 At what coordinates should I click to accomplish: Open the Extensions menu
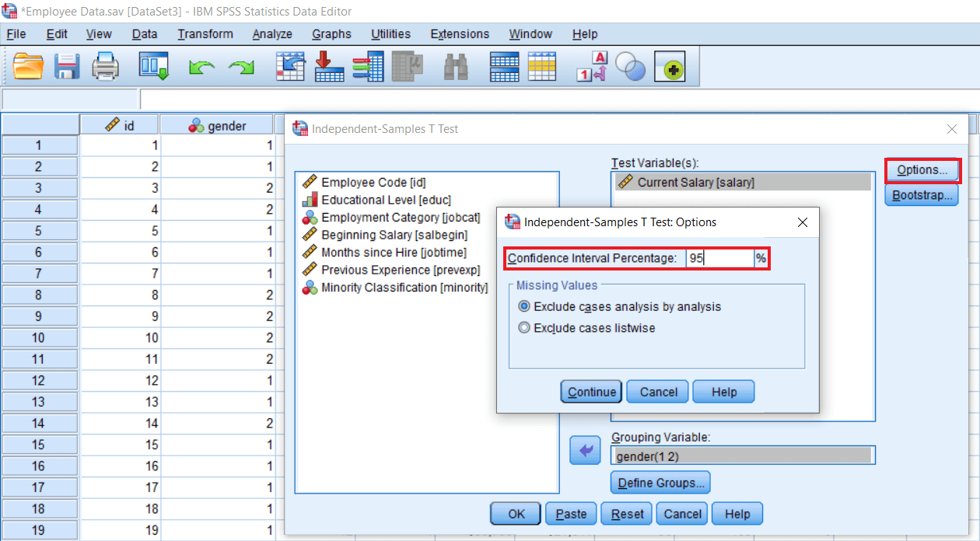pos(460,34)
